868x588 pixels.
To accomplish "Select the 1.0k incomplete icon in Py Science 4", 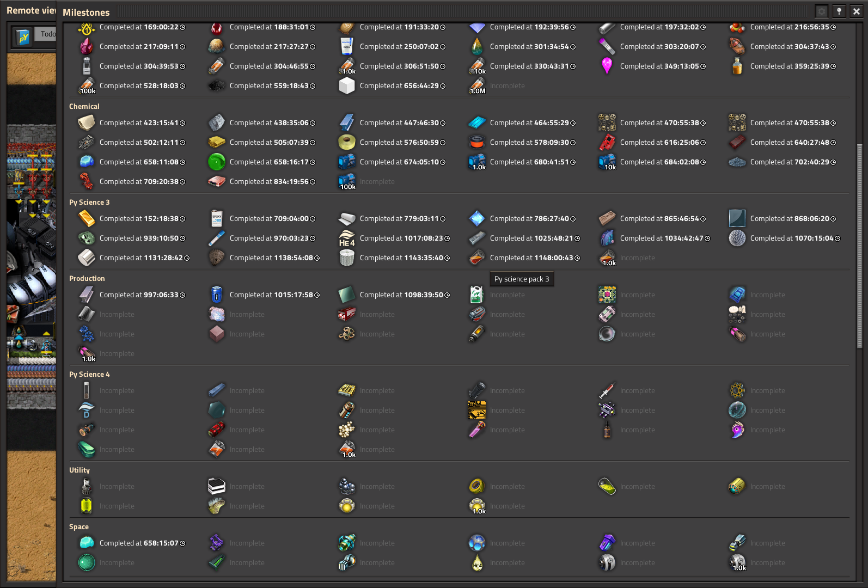I will point(347,450).
